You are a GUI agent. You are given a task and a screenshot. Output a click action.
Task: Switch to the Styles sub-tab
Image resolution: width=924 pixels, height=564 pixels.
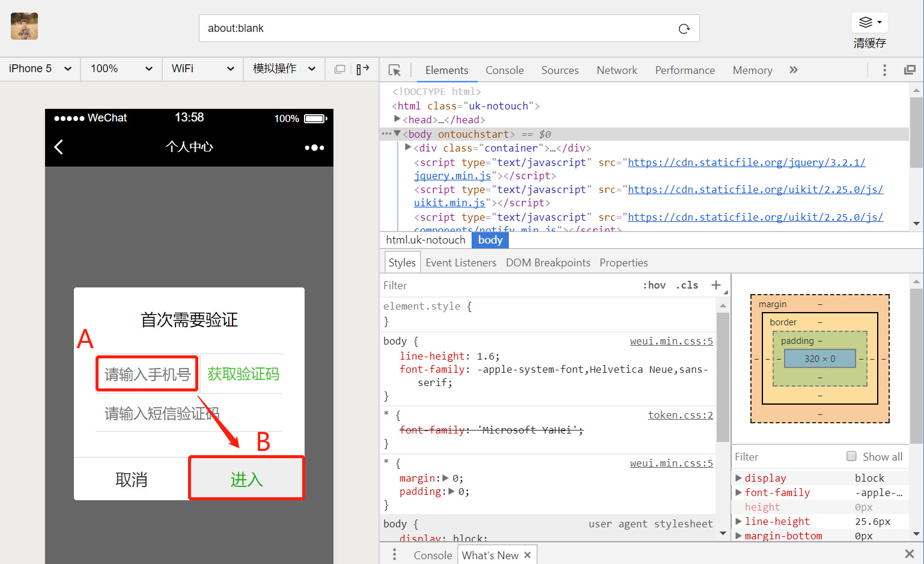click(402, 263)
